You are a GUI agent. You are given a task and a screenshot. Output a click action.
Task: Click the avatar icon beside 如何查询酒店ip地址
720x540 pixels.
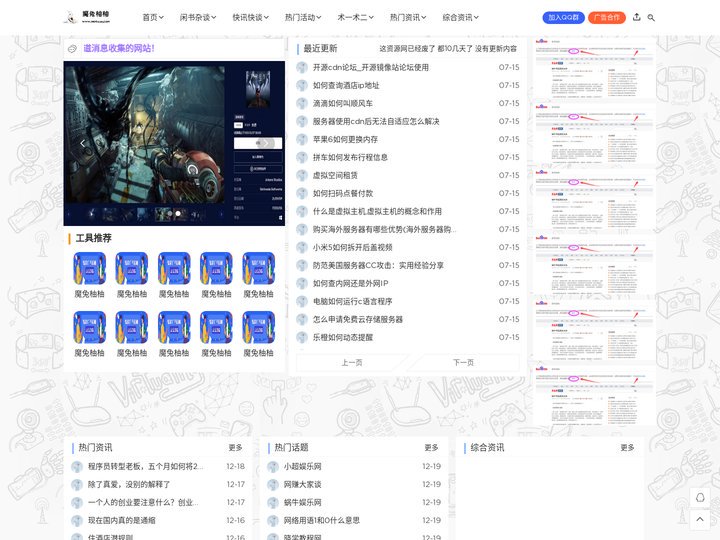pos(302,85)
